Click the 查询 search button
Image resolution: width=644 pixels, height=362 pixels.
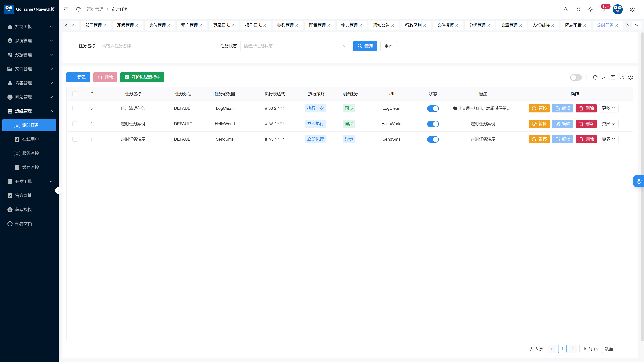[x=365, y=46]
